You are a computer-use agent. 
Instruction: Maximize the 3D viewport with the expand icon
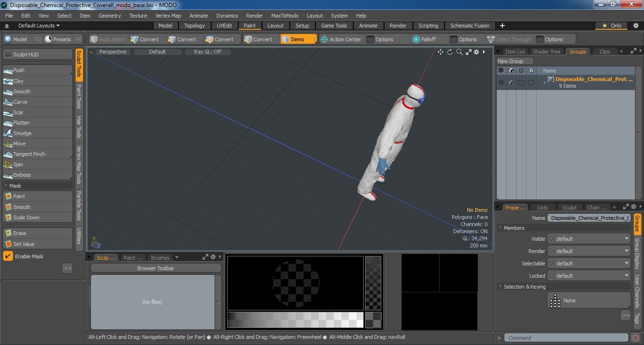pyautogui.click(x=468, y=52)
